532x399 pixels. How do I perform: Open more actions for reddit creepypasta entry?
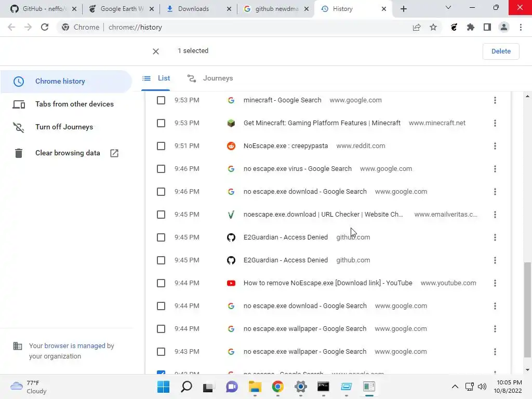point(495,146)
